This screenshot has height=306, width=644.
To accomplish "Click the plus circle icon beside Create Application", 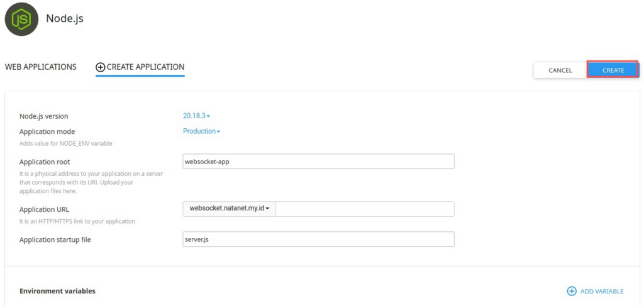I will (x=100, y=67).
